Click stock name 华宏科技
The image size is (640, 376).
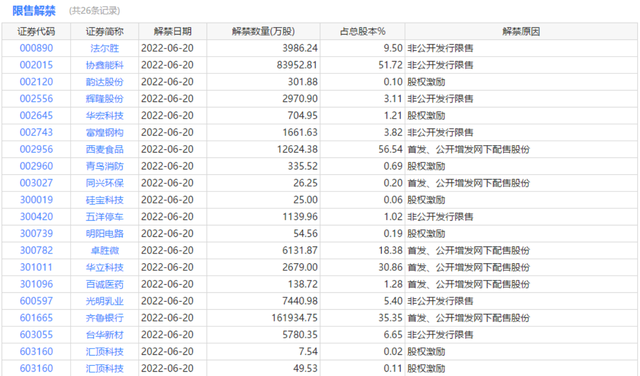pyautogui.click(x=104, y=116)
